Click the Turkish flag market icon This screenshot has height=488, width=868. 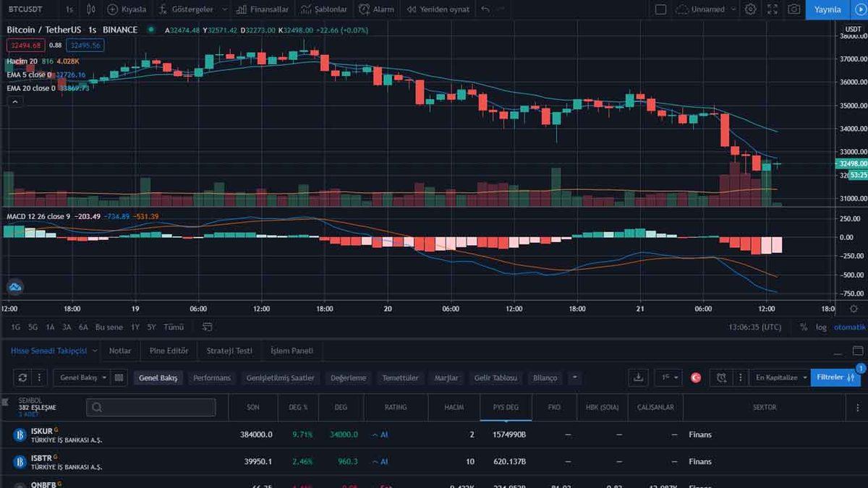pyautogui.click(x=694, y=377)
